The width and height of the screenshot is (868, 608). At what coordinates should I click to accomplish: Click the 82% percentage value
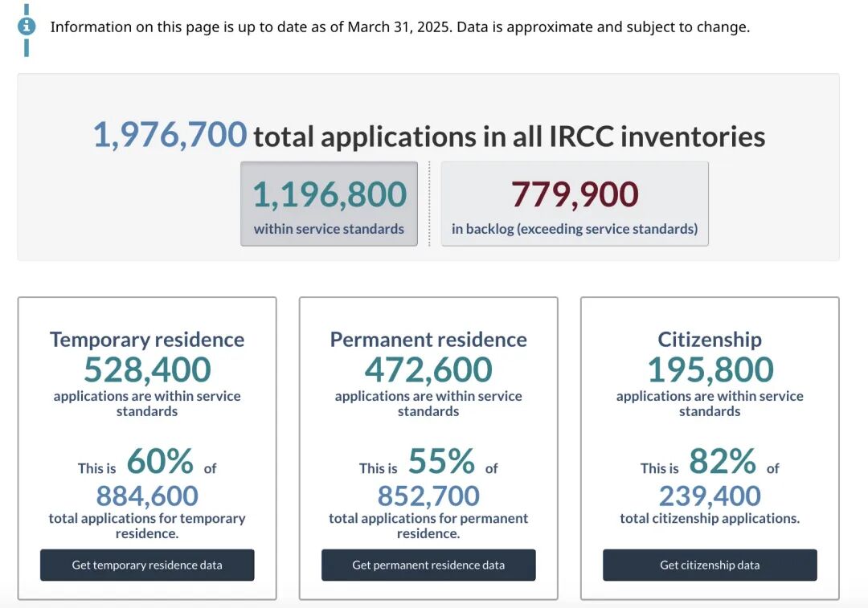[x=723, y=461]
